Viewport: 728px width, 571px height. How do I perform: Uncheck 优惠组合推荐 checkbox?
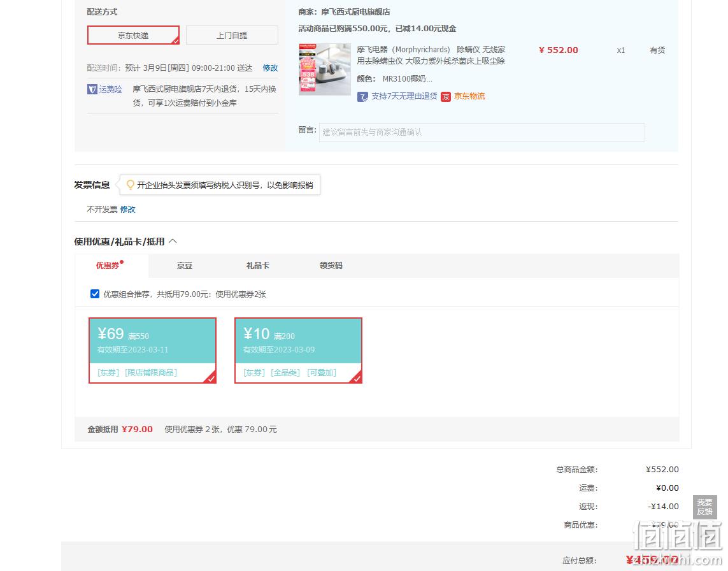coord(95,294)
